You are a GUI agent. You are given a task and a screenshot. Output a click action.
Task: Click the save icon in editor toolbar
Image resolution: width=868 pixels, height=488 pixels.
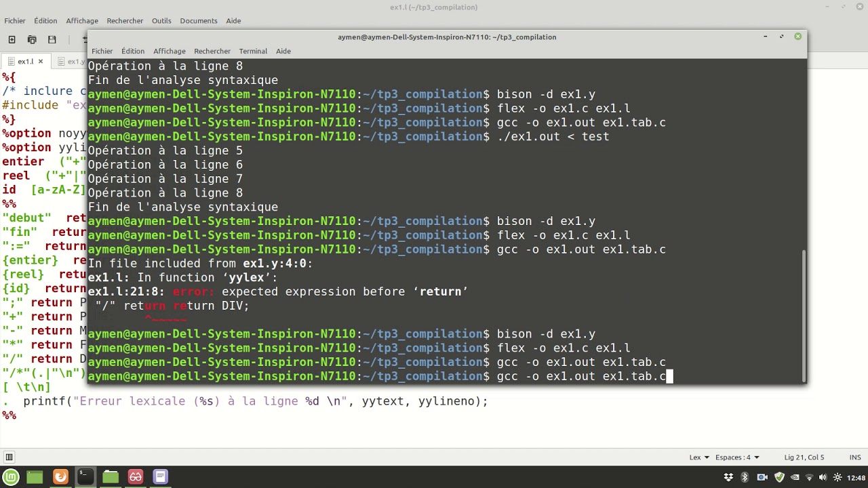click(x=52, y=40)
